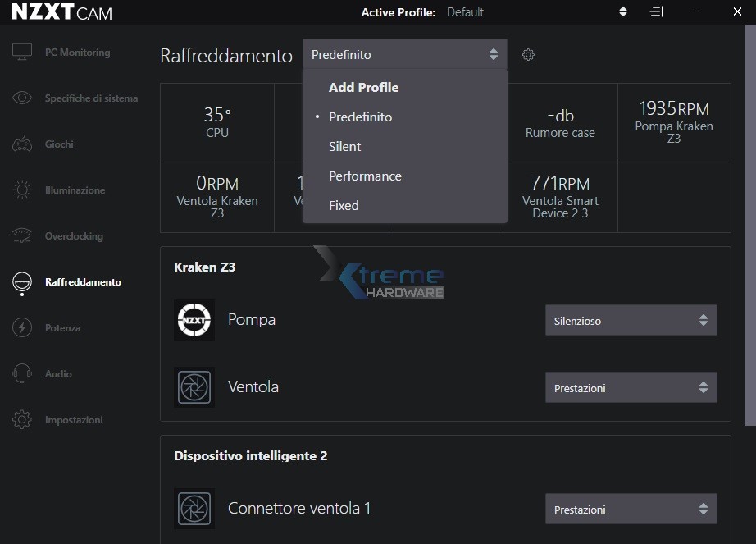756x544 pixels.
Task: Collapse the Predefinito cooling profile dropdown
Action: click(x=405, y=54)
